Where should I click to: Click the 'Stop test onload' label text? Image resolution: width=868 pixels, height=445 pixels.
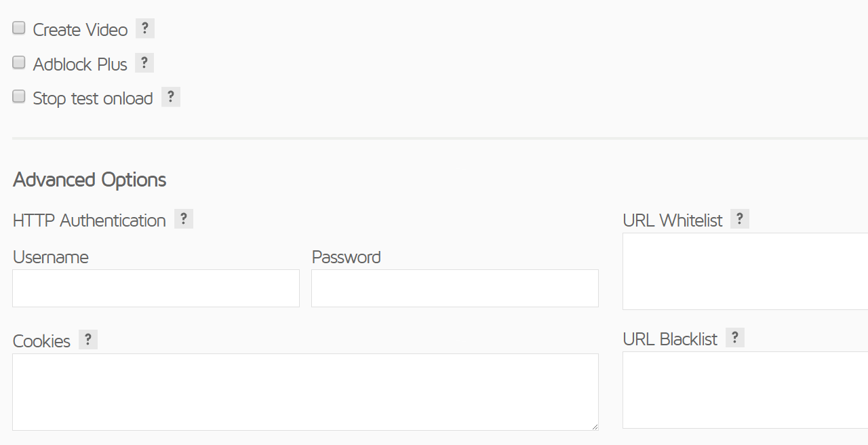pos(93,98)
